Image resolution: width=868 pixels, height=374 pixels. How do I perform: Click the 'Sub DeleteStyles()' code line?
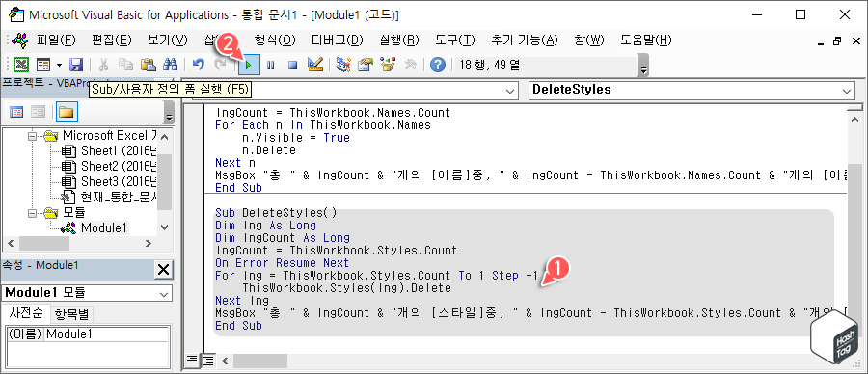pyautogui.click(x=276, y=212)
